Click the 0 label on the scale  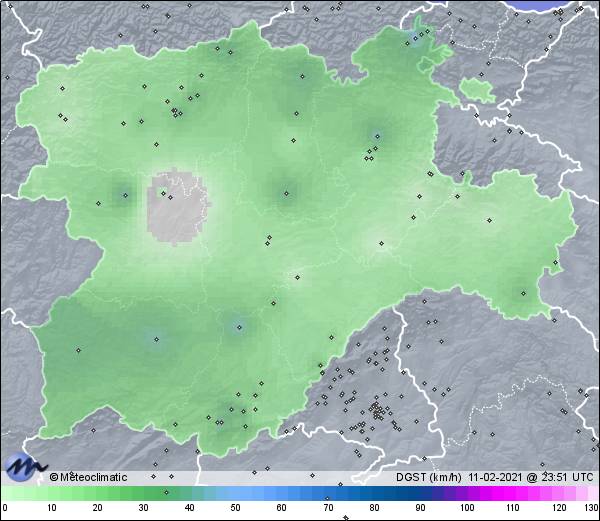tap(5, 508)
